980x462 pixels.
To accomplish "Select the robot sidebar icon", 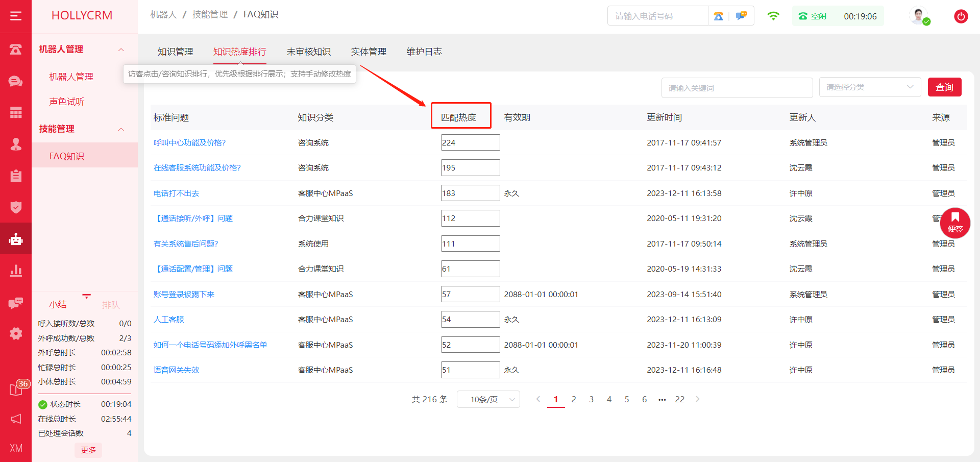I will pyautogui.click(x=16, y=239).
